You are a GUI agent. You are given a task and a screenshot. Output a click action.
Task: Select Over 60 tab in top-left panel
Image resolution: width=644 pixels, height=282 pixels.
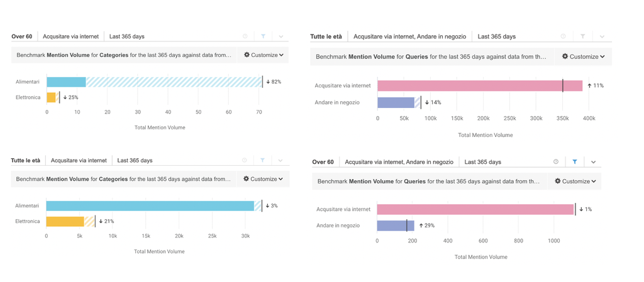(22, 36)
